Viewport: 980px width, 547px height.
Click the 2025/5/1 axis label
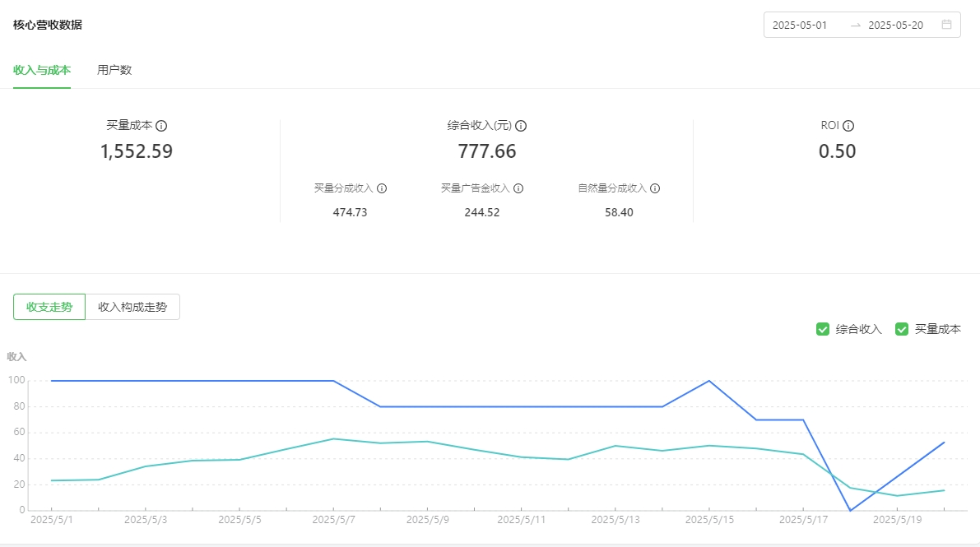[x=51, y=520]
